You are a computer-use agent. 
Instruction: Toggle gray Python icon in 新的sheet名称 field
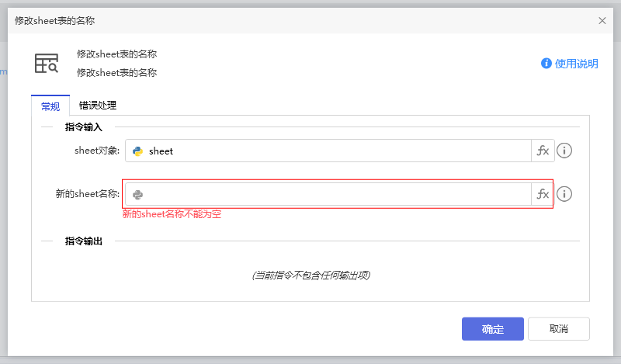[x=138, y=195]
